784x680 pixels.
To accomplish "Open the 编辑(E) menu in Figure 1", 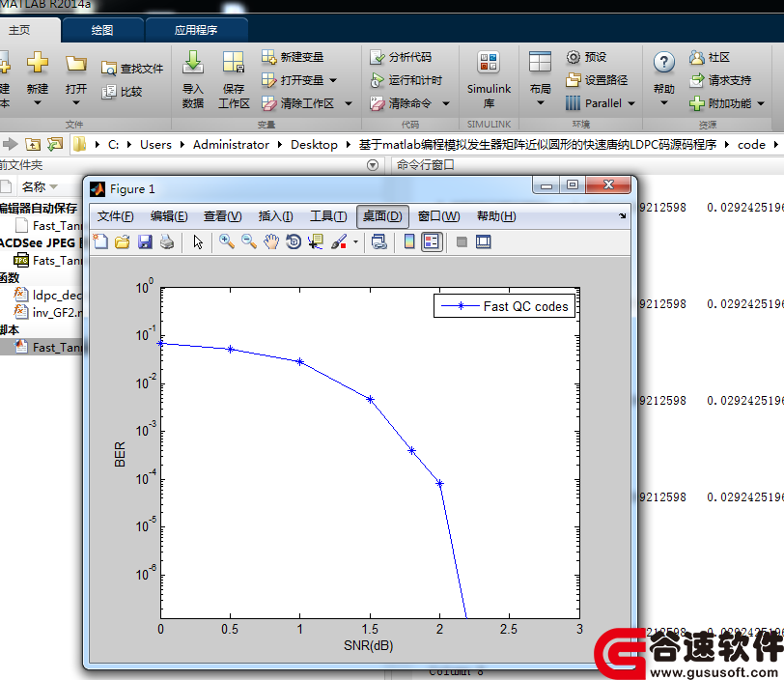I will coord(169,216).
